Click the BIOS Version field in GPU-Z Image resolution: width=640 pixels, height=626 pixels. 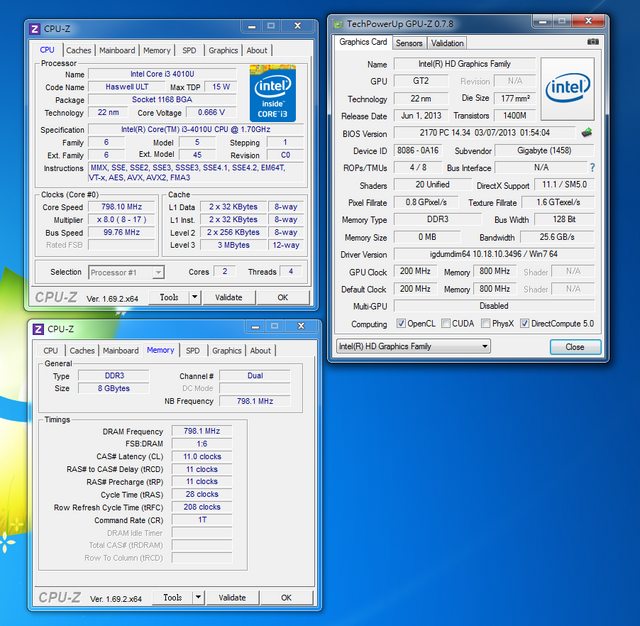[485, 133]
